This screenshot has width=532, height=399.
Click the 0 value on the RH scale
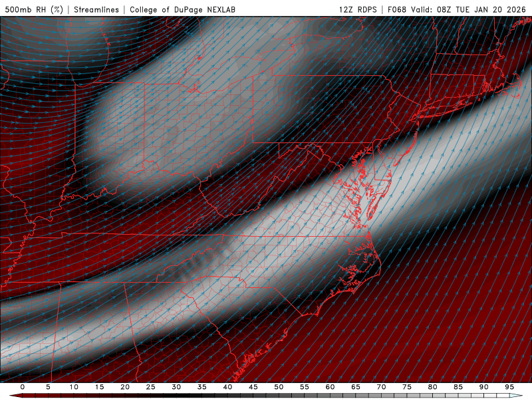(x=23, y=387)
